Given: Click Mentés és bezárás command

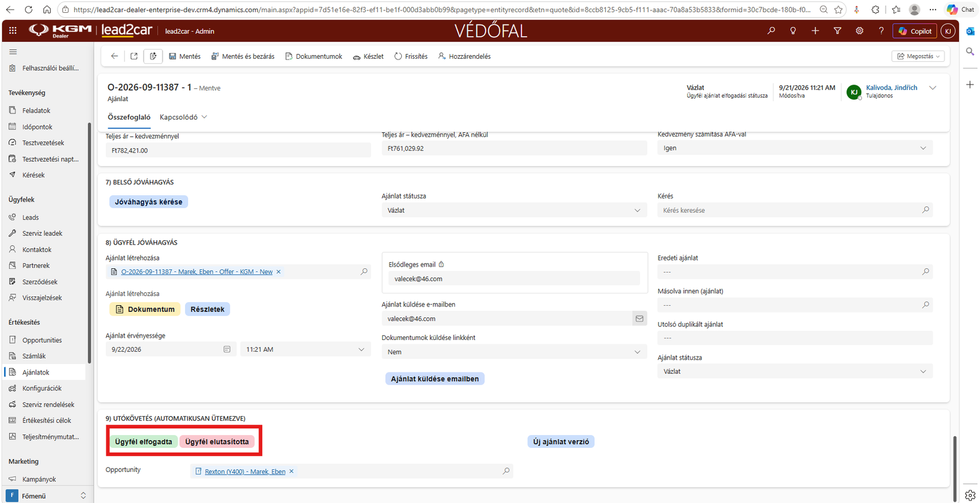Looking at the screenshot, I should pos(243,56).
